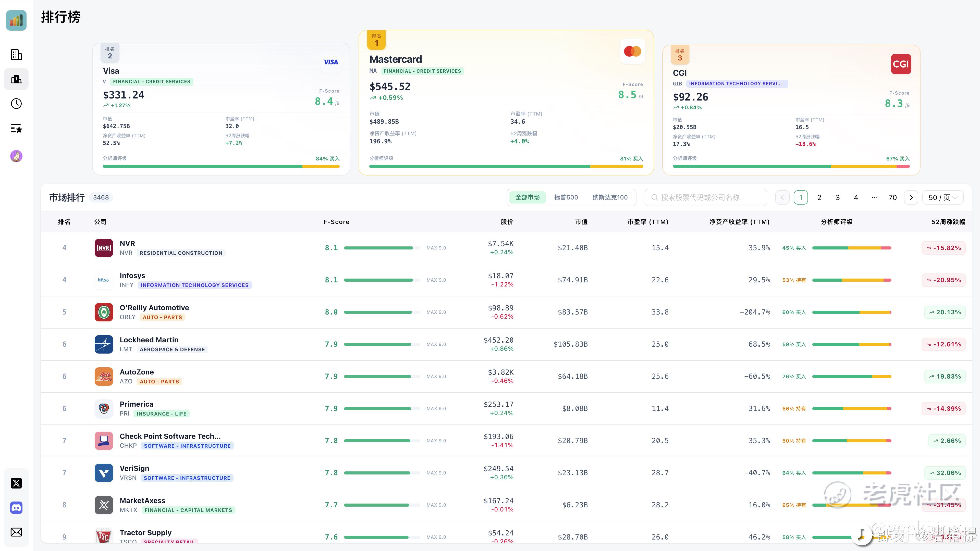Click the mail envelope icon
The width and height of the screenshot is (980, 551).
pyautogui.click(x=16, y=532)
